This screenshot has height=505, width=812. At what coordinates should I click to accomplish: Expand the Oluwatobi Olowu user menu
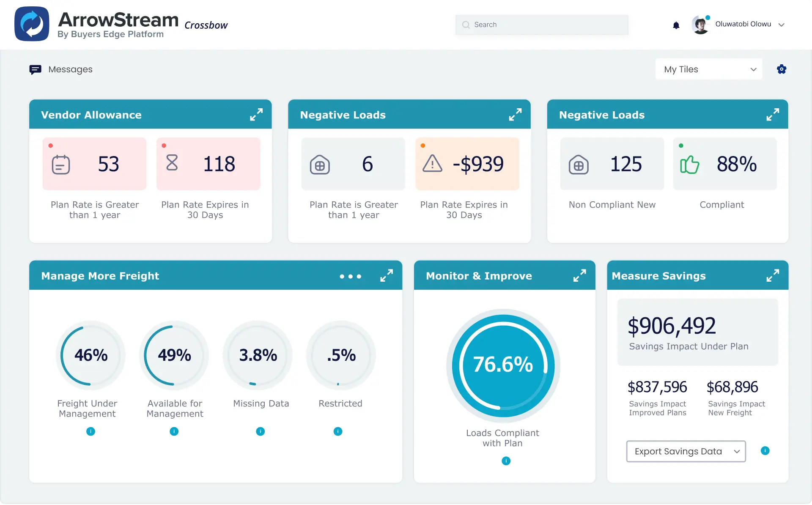pyautogui.click(x=781, y=25)
